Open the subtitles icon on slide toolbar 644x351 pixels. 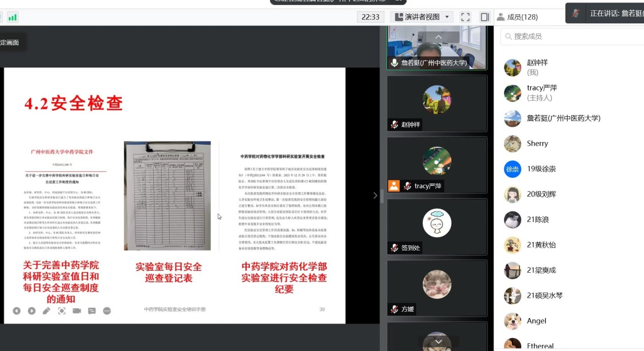click(92, 310)
